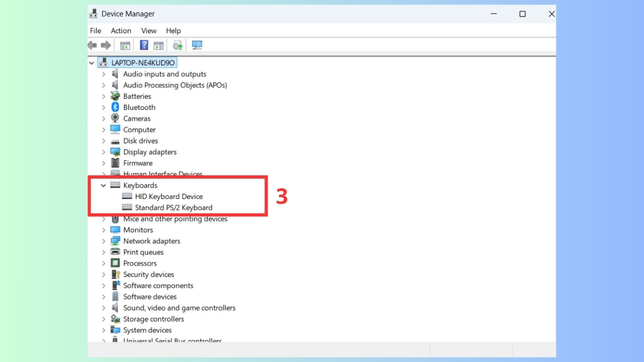Select Sound, video and game controllers label
The image size is (644, 362).
[179, 308]
